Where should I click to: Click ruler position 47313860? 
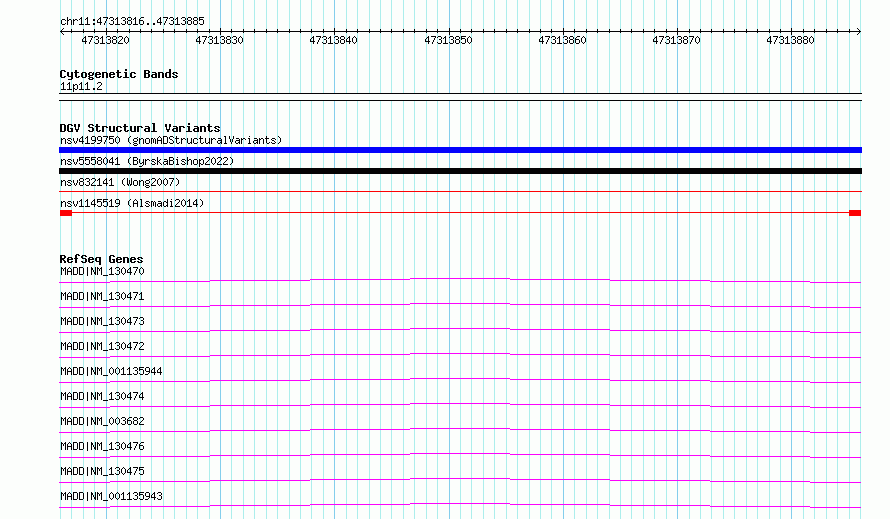[x=562, y=40]
